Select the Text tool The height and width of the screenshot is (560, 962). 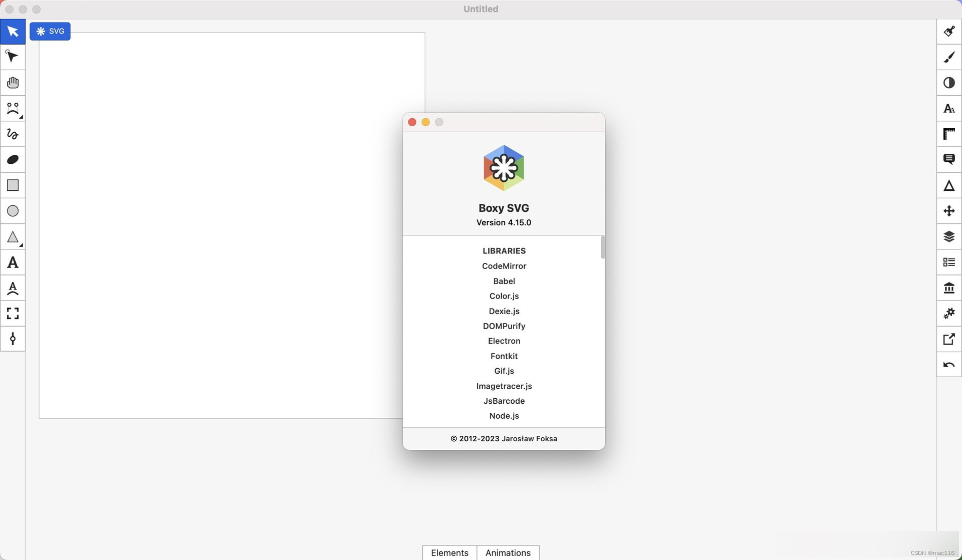(x=12, y=261)
